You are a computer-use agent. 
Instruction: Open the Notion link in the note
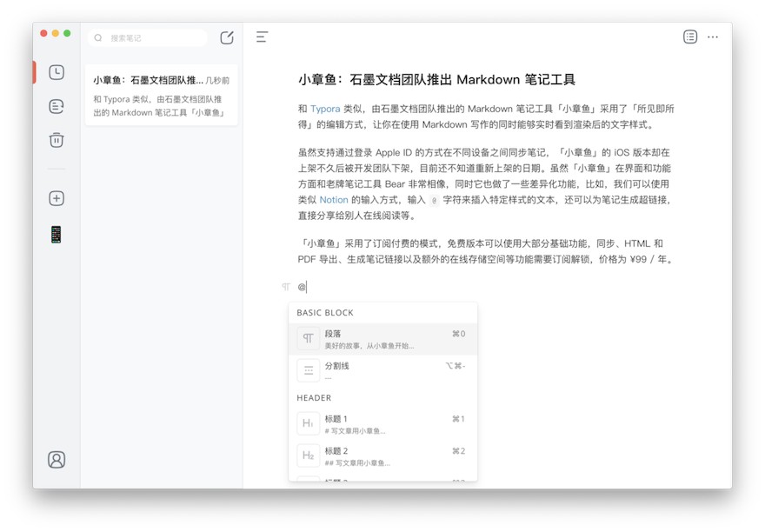point(334,200)
